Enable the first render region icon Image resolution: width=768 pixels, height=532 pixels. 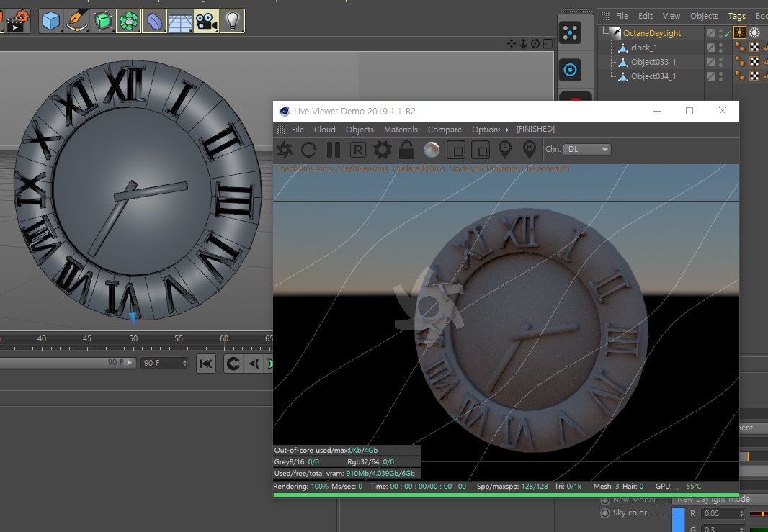tap(456, 150)
